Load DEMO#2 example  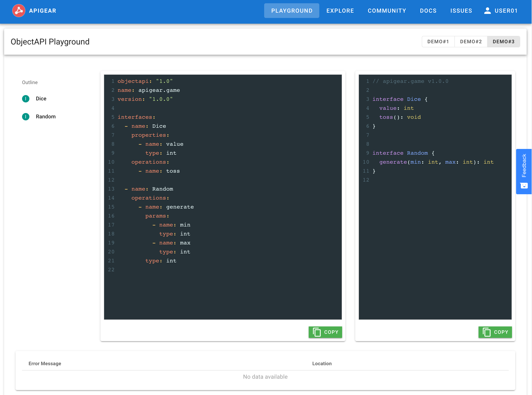[x=471, y=42]
